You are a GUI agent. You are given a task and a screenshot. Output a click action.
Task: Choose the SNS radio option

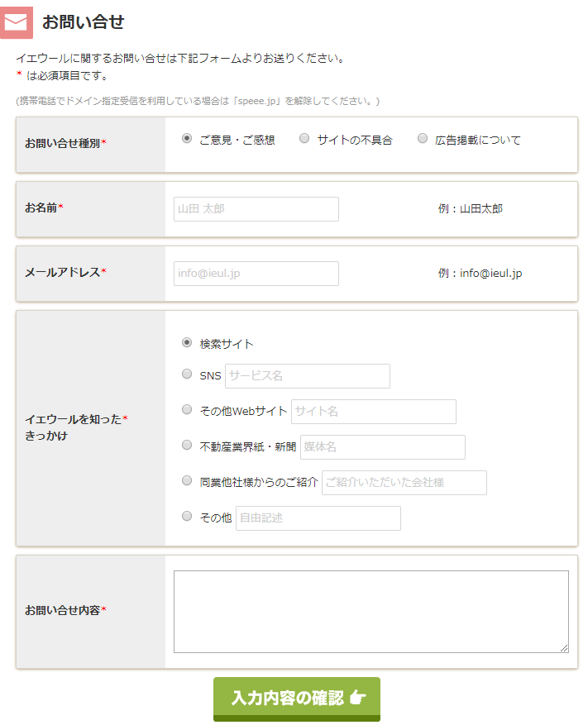(186, 374)
